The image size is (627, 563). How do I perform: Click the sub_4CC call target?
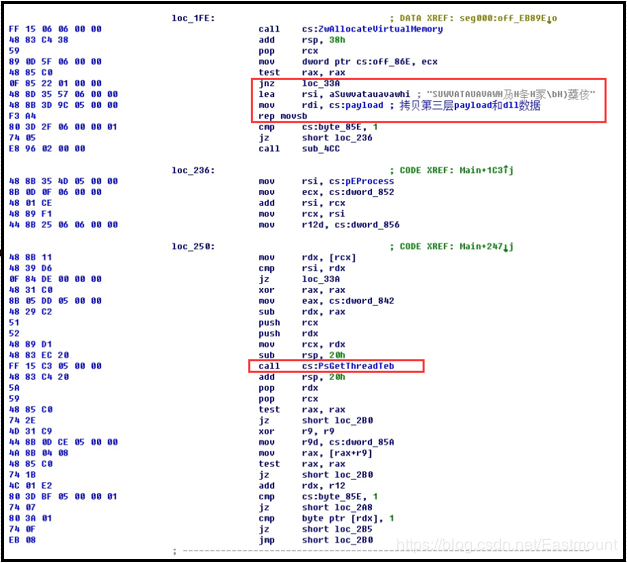321,149
